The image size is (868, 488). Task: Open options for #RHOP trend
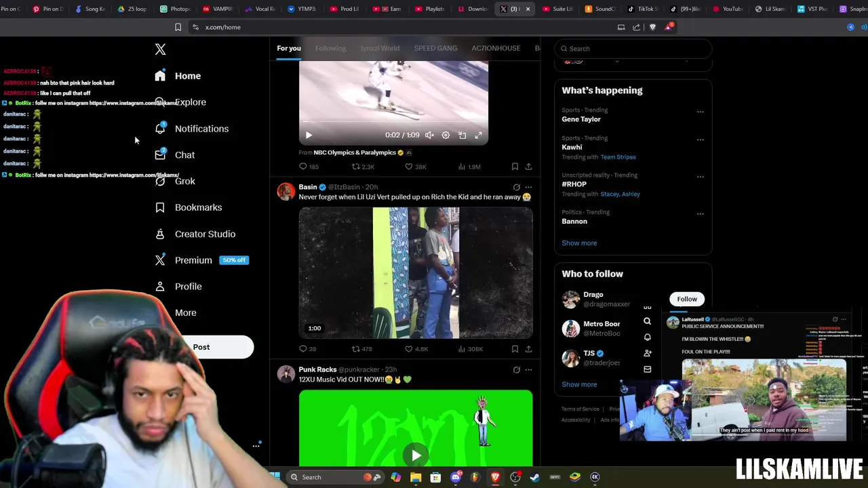701,177
